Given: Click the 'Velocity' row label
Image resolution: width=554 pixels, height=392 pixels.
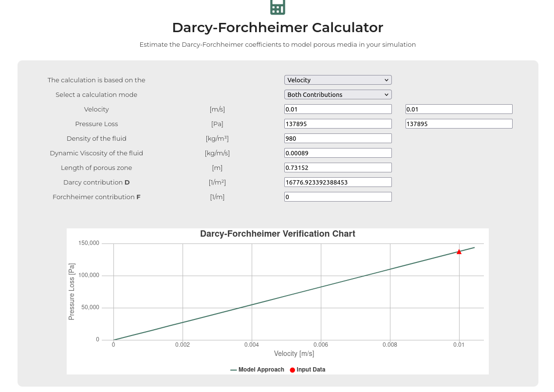Looking at the screenshot, I should tap(96, 109).
